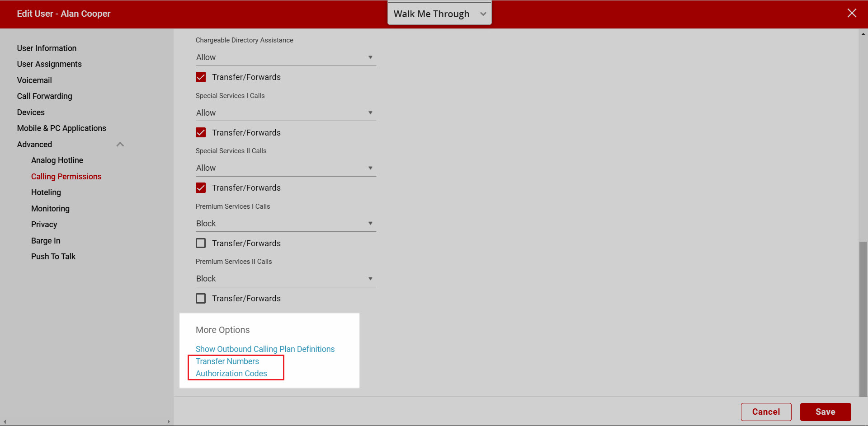Open Premium Services I Calls dropdown
The height and width of the screenshot is (426, 868).
286,224
